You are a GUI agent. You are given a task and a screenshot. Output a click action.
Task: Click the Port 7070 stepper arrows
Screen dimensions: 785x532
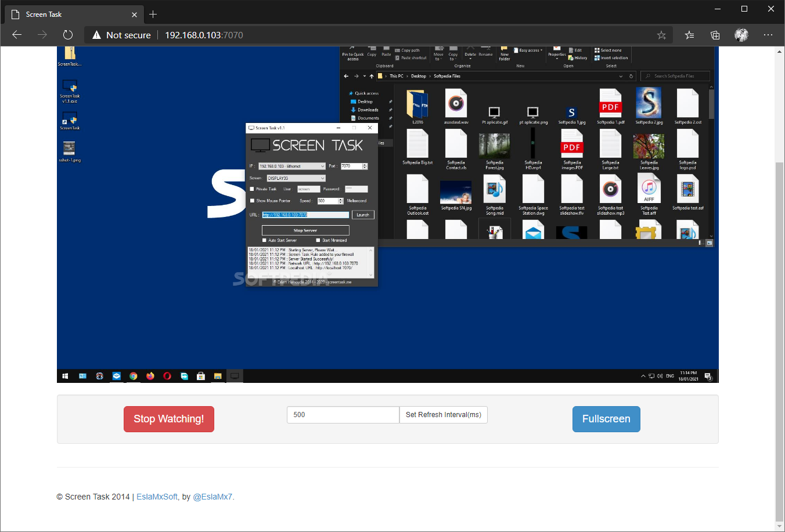(x=365, y=166)
